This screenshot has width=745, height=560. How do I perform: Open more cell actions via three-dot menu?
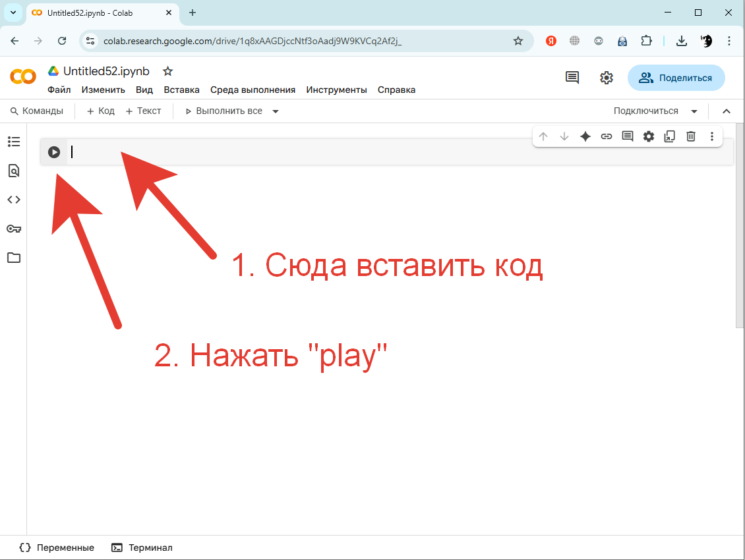[x=712, y=136]
